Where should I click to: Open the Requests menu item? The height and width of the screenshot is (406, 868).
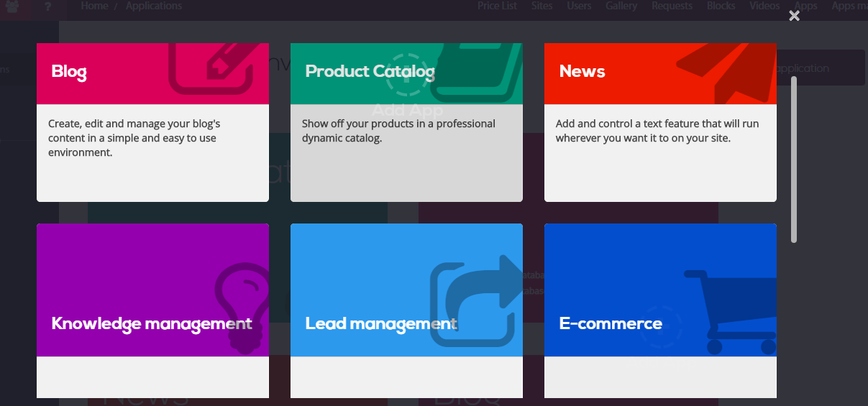point(672,6)
